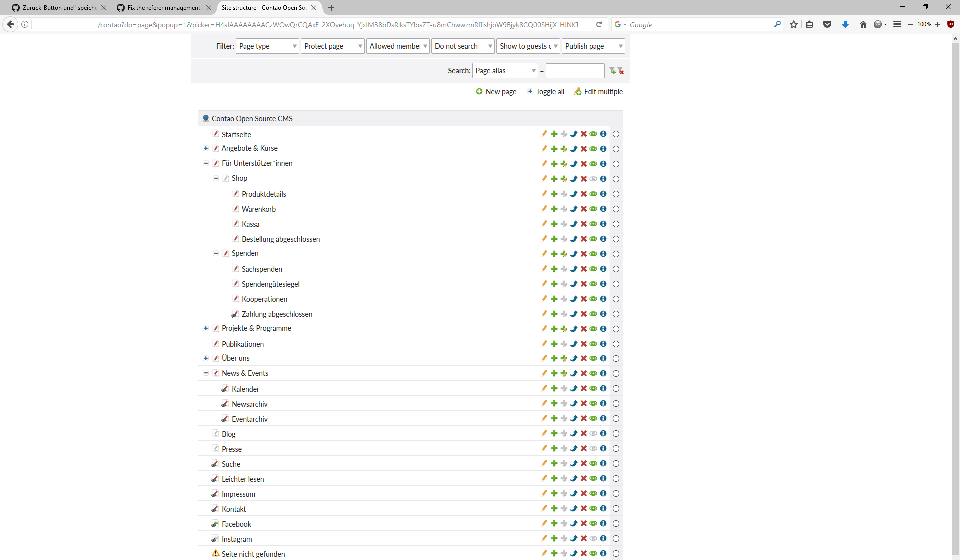This screenshot has height=560, width=960.
Task: Move the Kassa page with blue arrow
Action: click(x=574, y=224)
